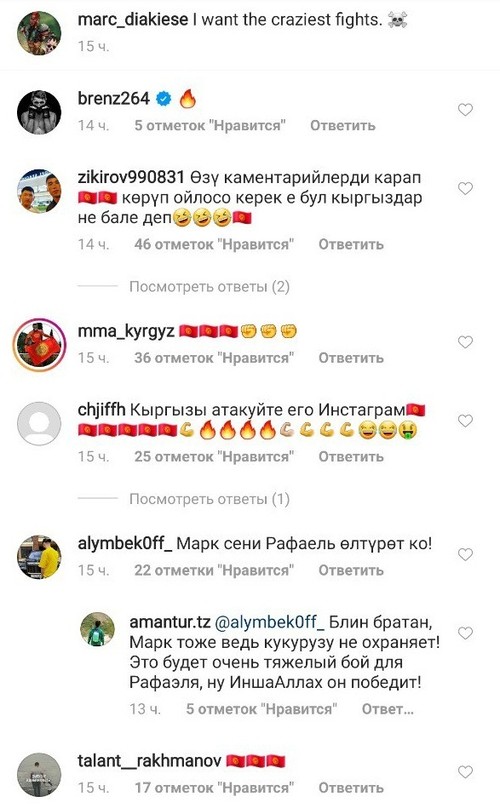Viewport: 500px width, 808px height.
Task: Open mma_kyrgyz story avatar
Action: (40, 345)
